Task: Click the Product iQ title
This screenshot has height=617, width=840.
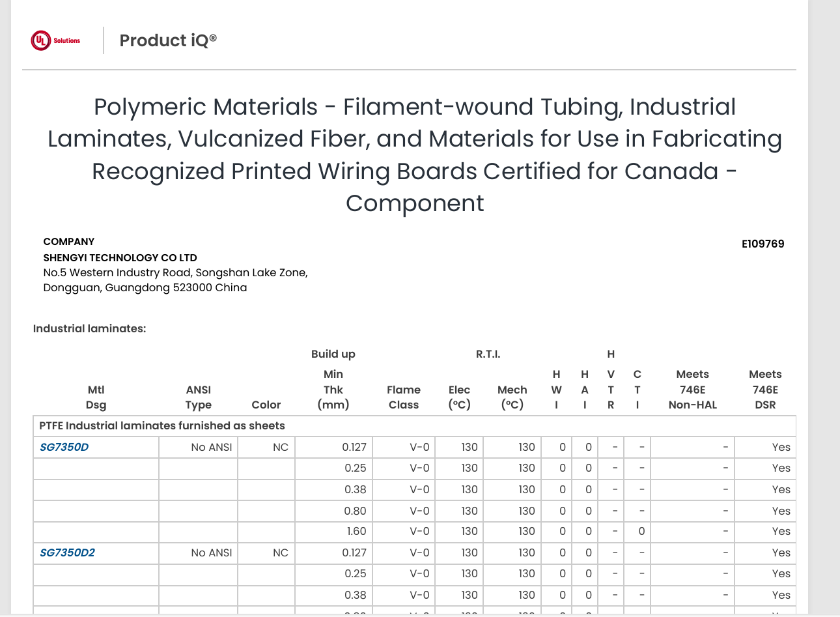Action: tap(168, 40)
